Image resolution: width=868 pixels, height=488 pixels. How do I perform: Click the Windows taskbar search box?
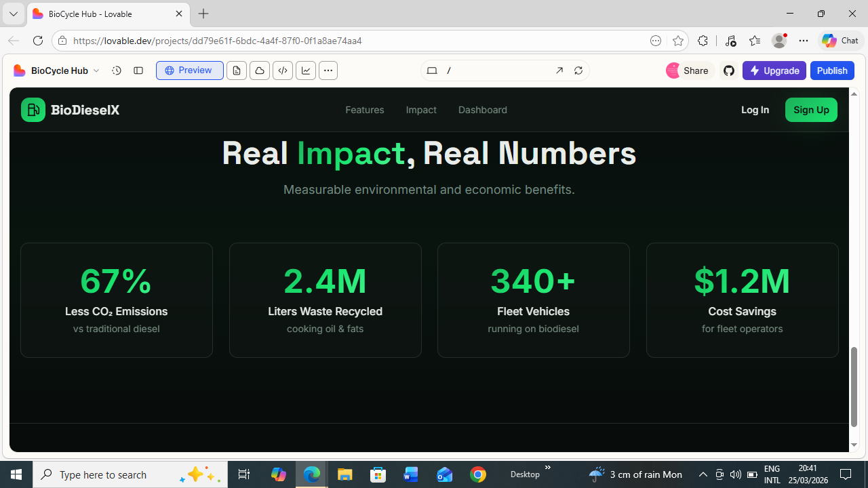click(x=129, y=474)
